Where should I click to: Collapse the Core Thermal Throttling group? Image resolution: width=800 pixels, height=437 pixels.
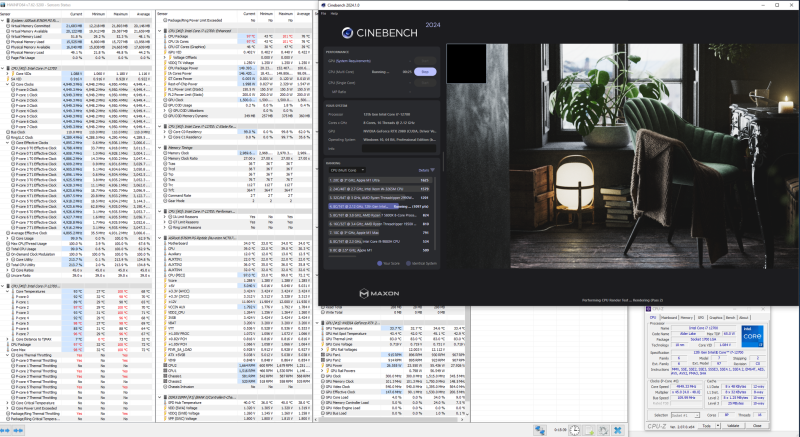pyautogui.click(x=8, y=355)
